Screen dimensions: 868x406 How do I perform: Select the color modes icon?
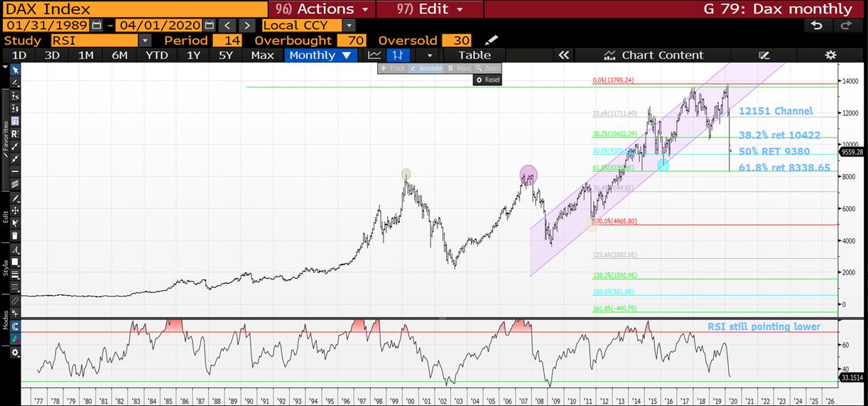15,340
